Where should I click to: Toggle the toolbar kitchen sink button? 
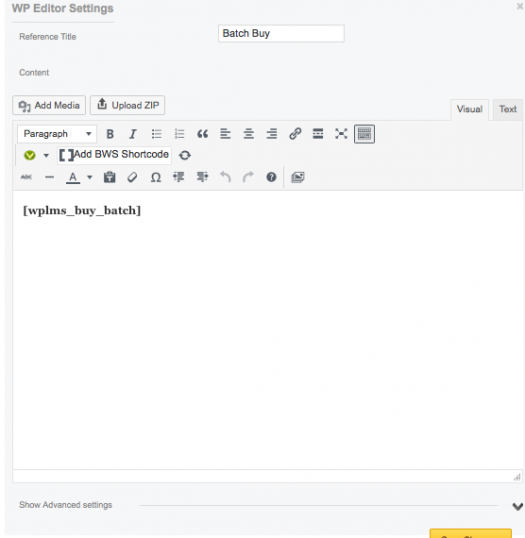coord(364,134)
